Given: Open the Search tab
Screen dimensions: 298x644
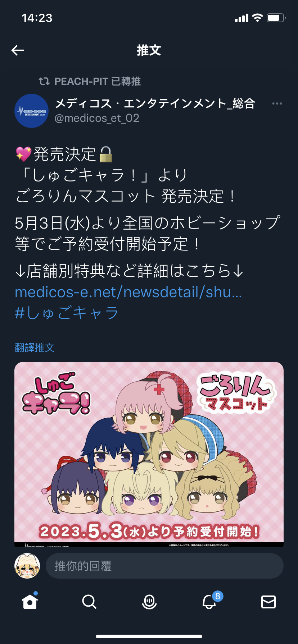Looking at the screenshot, I should tap(89, 602).
